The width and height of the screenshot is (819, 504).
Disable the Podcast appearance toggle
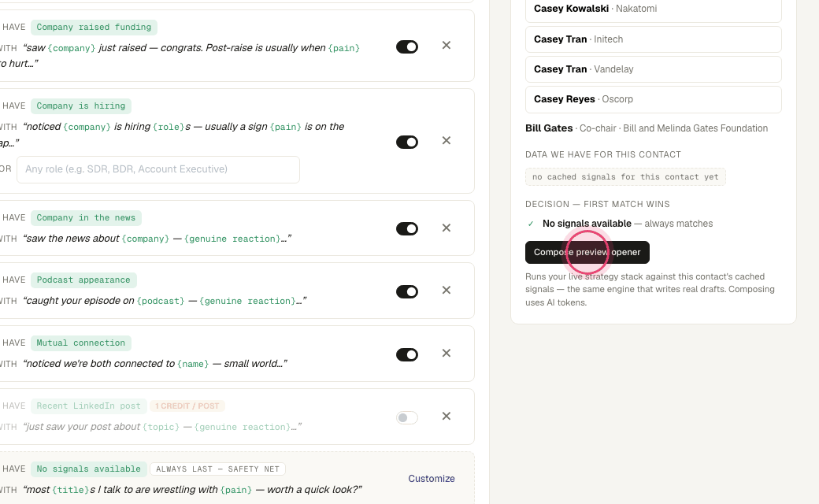407,291
